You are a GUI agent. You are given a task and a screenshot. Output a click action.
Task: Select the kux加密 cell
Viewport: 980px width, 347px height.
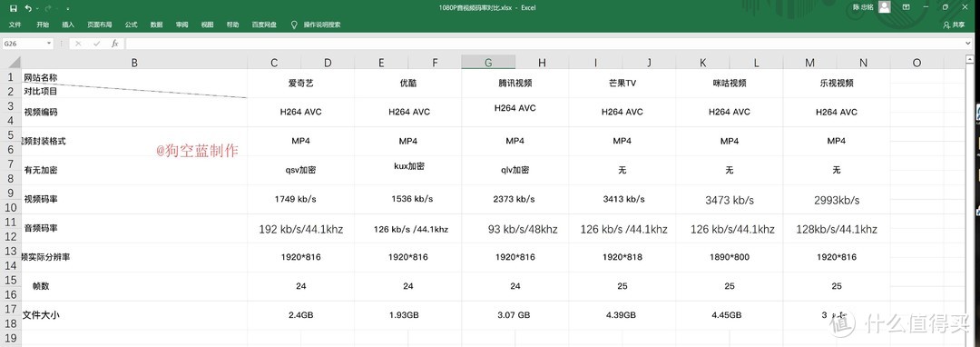(408, 170)
